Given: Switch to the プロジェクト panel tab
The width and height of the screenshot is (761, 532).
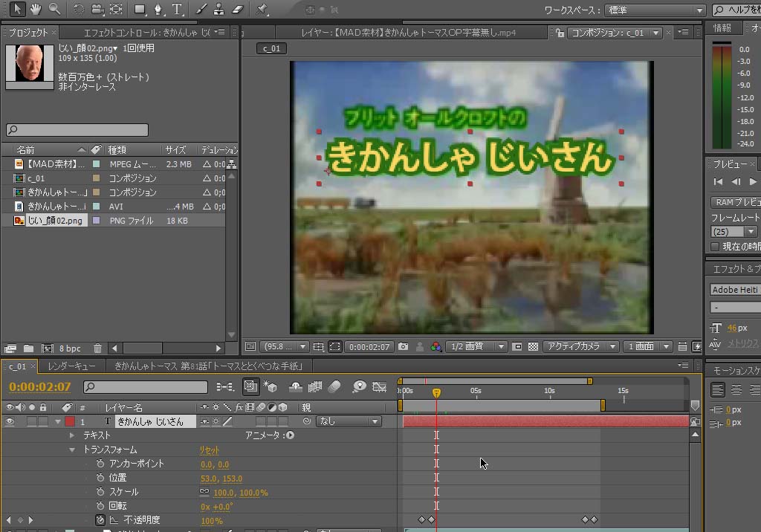Looking at the screenshot, I should (x=28, y=33).
